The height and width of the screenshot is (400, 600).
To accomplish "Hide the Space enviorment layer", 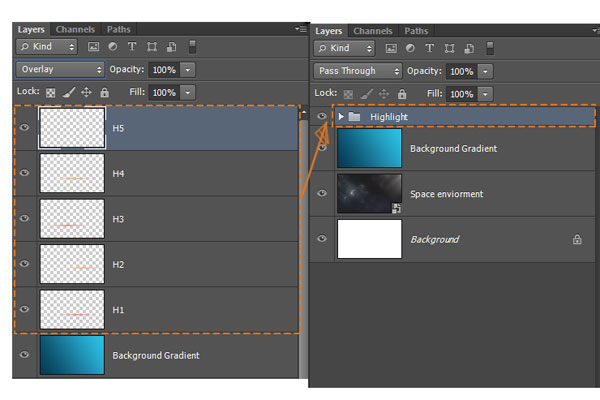I will tap(322, 193).
